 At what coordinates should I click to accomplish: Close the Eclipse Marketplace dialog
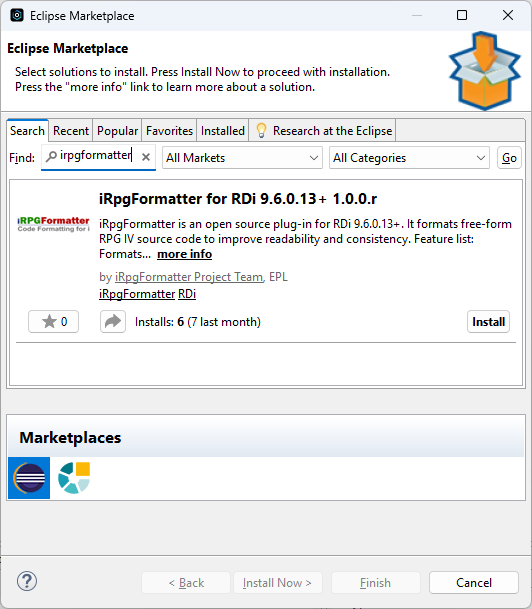pos(508,16)
